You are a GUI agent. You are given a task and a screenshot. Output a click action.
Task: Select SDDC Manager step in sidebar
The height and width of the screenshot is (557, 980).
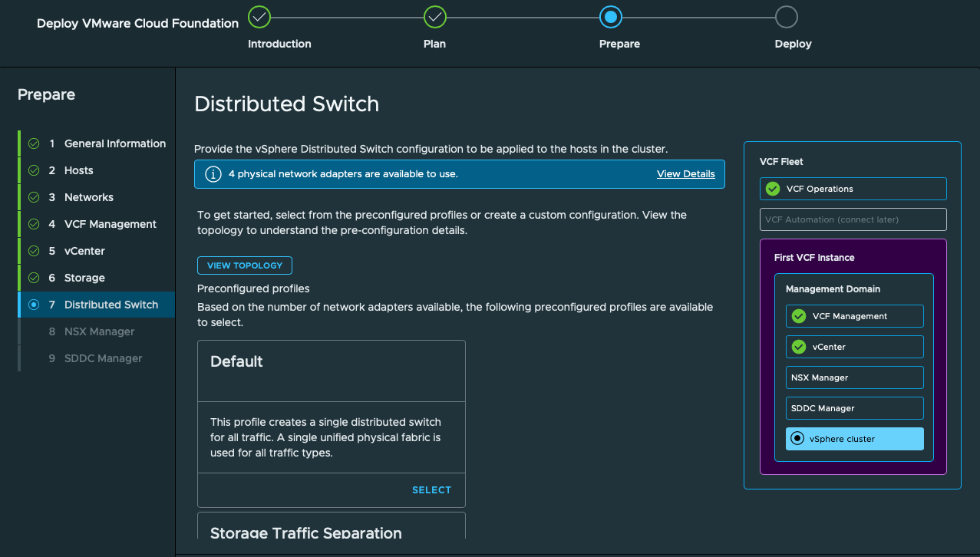[x=96, y=358]
